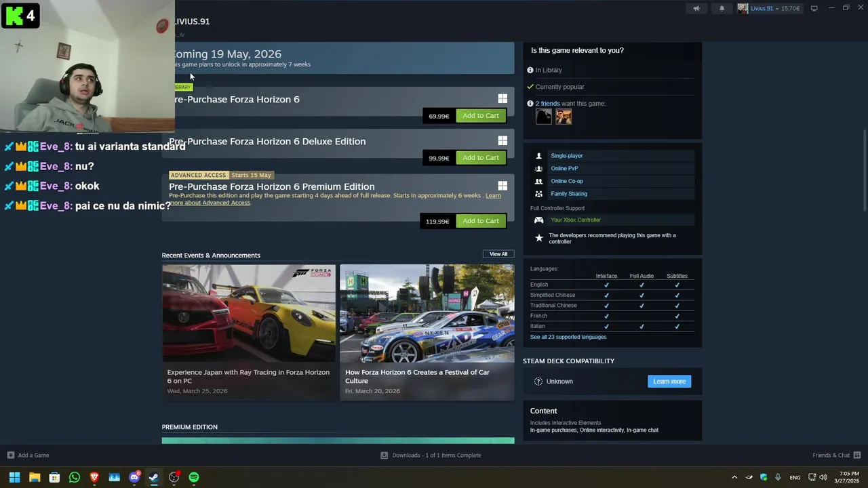This screenshot has height=488, width=868.
Task: Click the Online Co-op players icon
Action: 539,181
